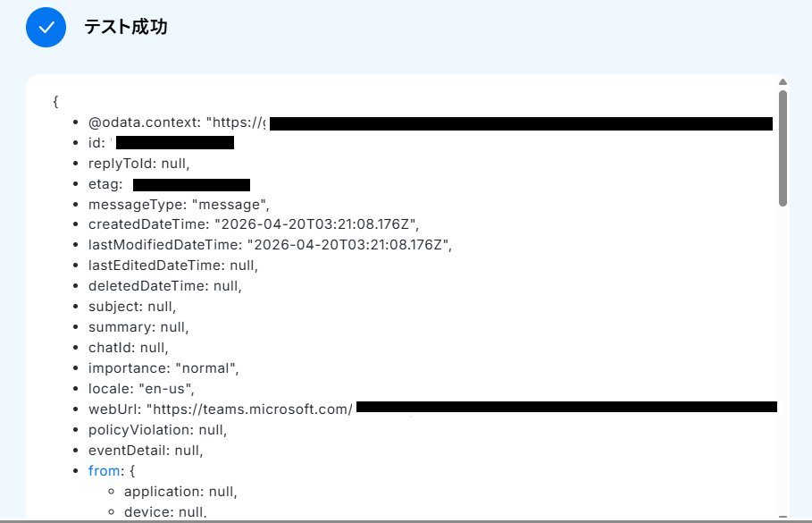
Task: Click the redacted id value
Action: 175,143
